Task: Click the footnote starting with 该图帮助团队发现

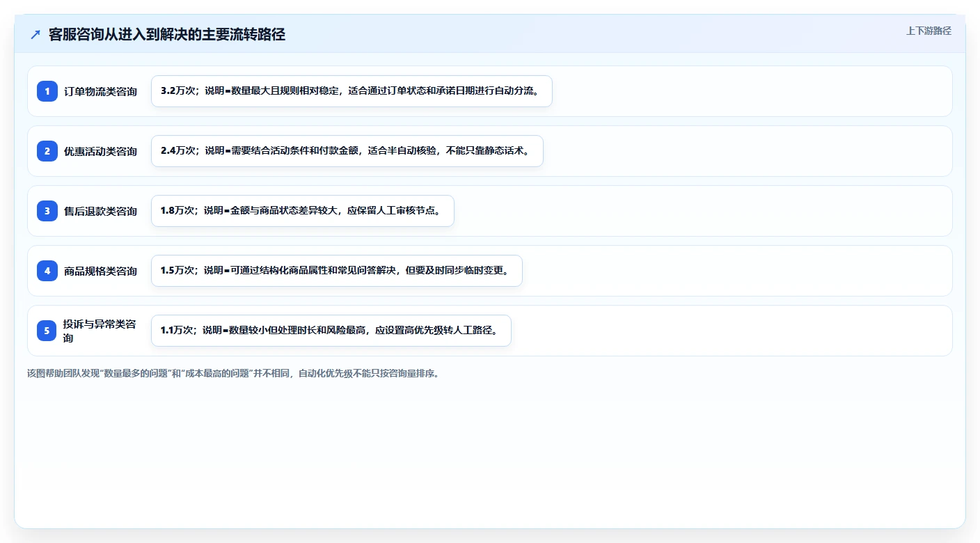Action: [232, 373]
